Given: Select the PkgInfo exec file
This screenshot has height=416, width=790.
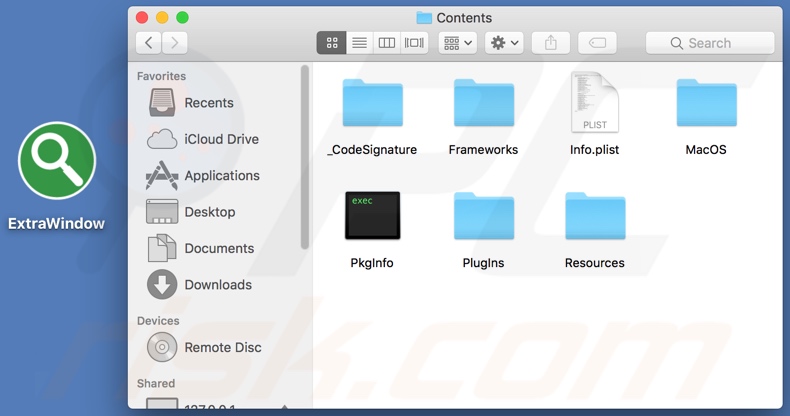Looking at the screenshot, I should (372, 216).
